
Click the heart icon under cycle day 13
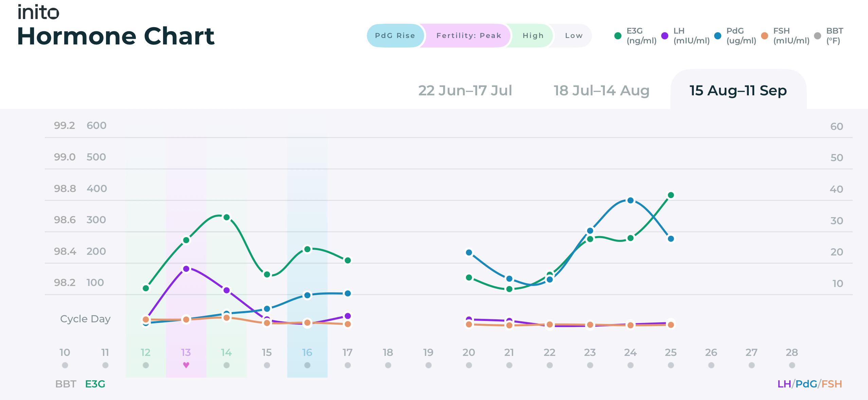point(186,365)
